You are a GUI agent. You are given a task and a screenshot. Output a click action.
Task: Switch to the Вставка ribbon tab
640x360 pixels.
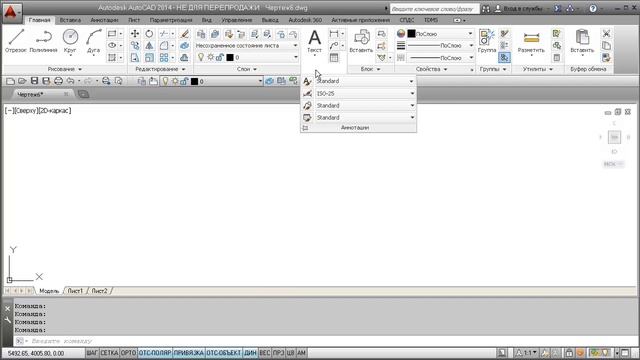coord(70,20)
